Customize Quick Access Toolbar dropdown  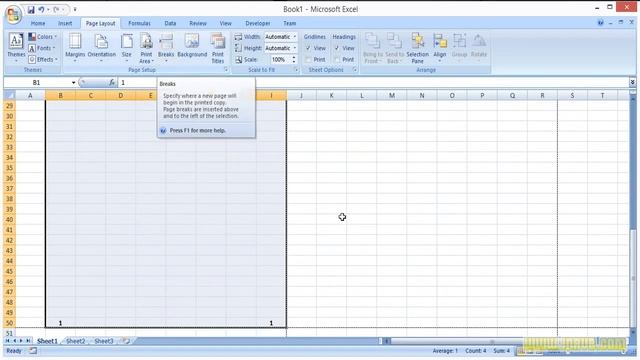[75, 9]
